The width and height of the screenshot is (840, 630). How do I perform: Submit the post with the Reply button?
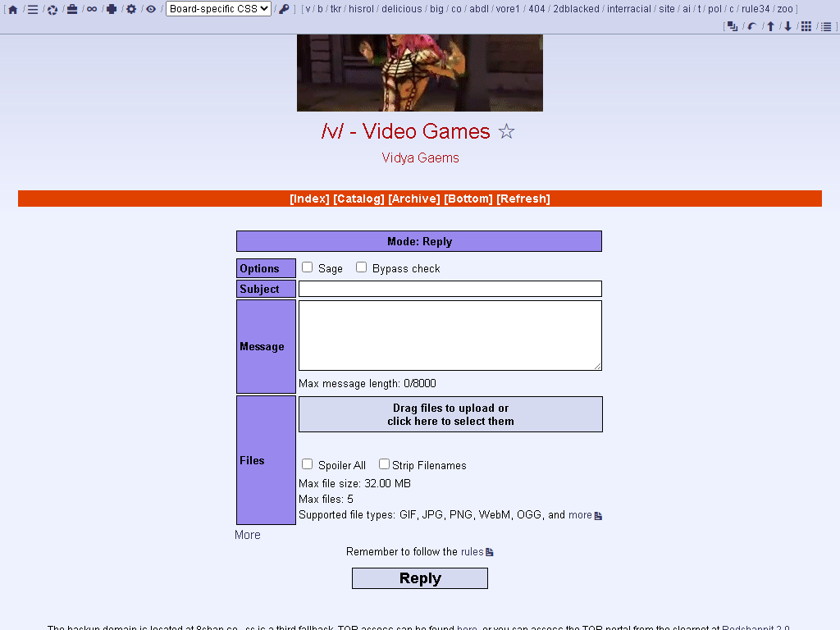(x=420, y=578)
